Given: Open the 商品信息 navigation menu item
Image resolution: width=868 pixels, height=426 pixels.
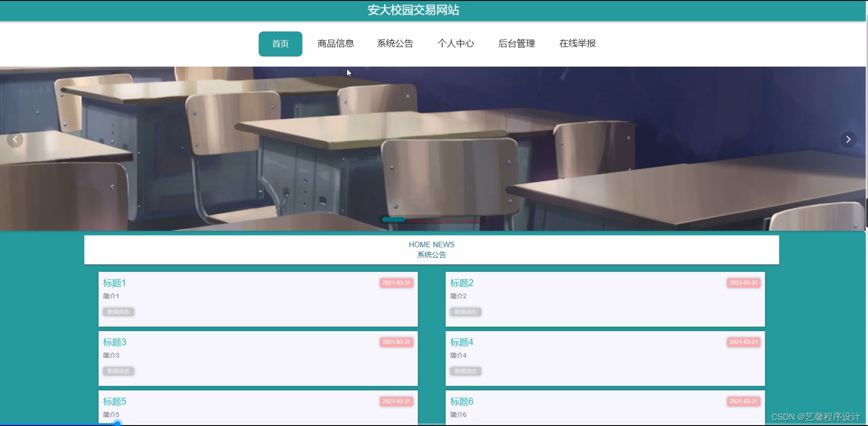Looking at the screenshot, I should click(335, 43).
